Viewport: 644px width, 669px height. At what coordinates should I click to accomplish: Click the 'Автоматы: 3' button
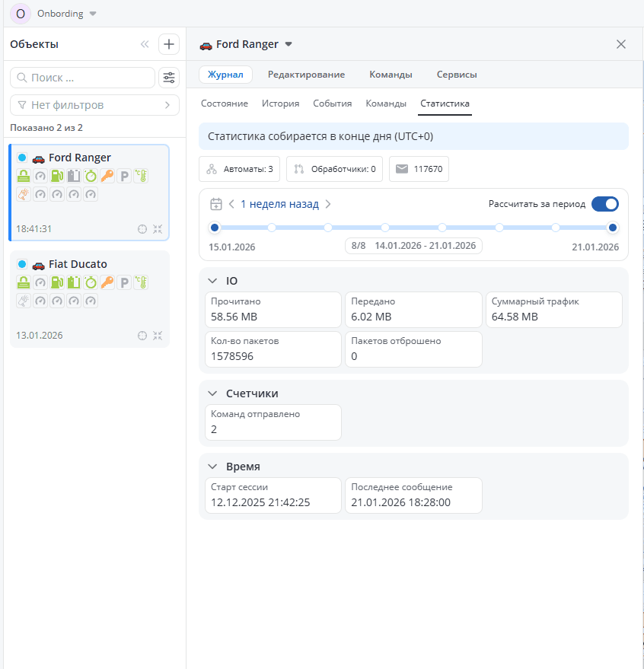[240, 169]
